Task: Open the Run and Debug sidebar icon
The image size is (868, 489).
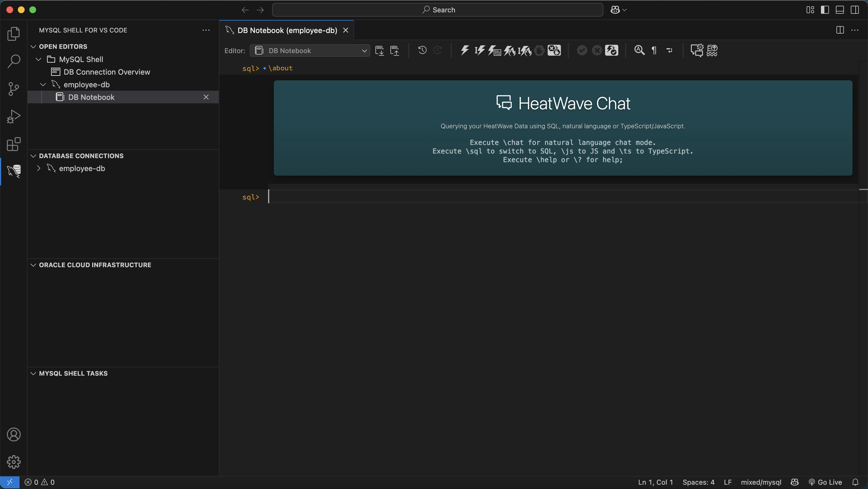Action: tap(13, 116)
